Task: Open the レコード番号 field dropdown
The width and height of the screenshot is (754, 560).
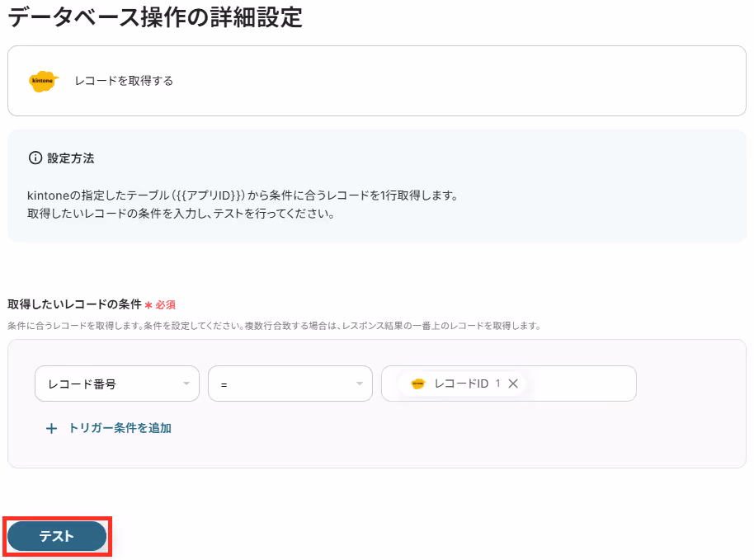Action: click(x=117, y=384)
